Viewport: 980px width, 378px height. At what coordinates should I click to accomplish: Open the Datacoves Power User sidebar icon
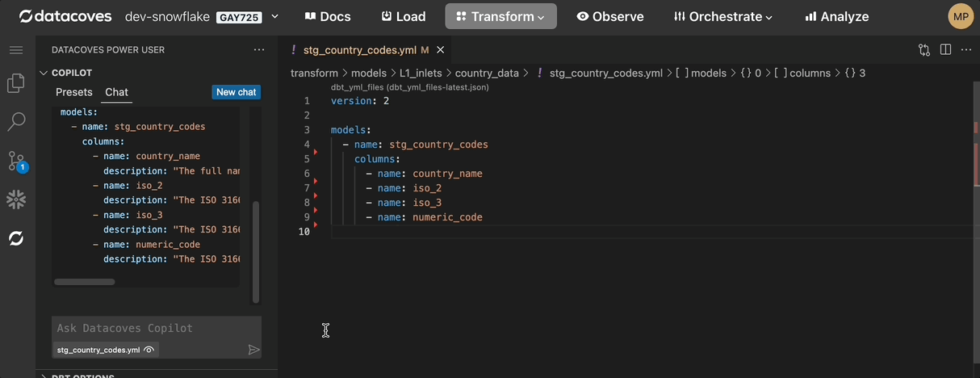16,238
